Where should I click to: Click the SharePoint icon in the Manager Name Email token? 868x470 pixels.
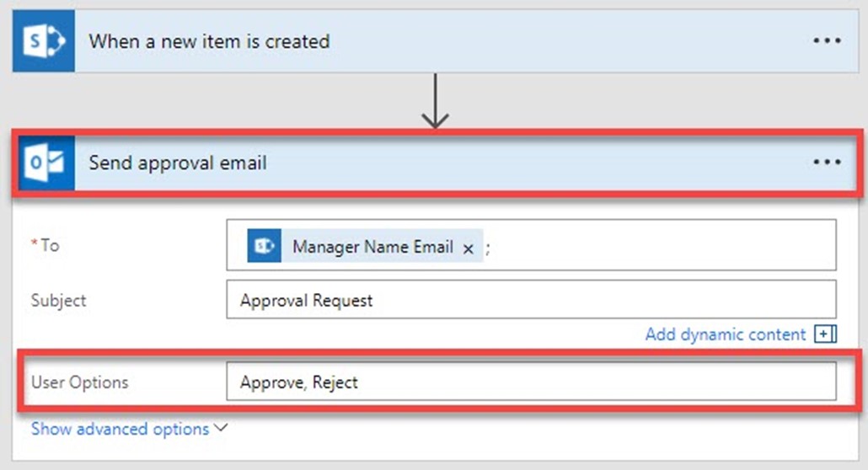[264, 246]
